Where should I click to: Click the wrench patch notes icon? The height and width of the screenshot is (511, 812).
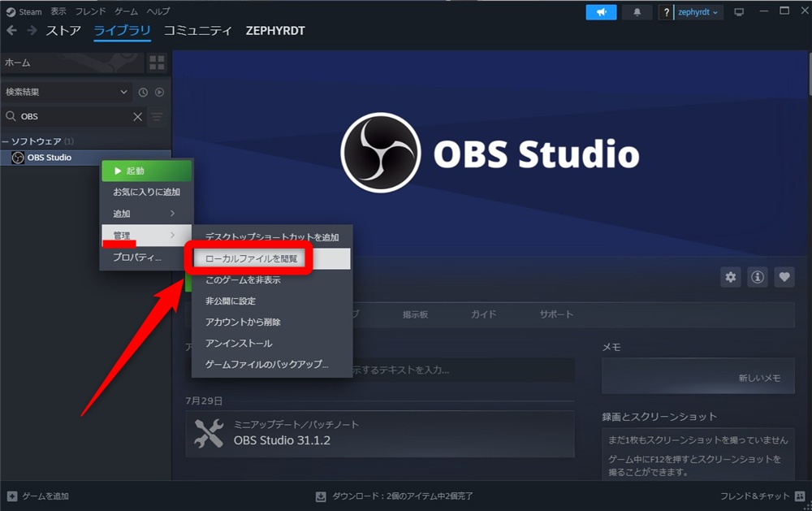[x=209, y=433]
